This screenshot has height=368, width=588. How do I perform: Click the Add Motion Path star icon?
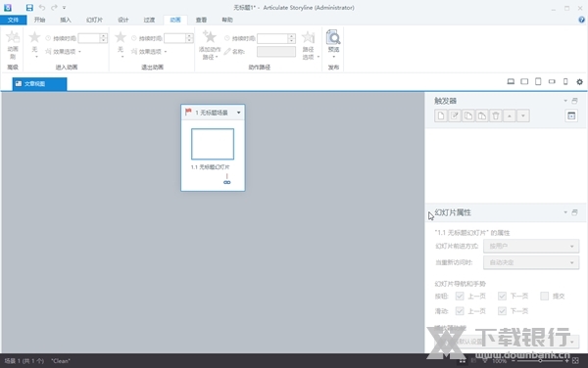coord(210,36)
